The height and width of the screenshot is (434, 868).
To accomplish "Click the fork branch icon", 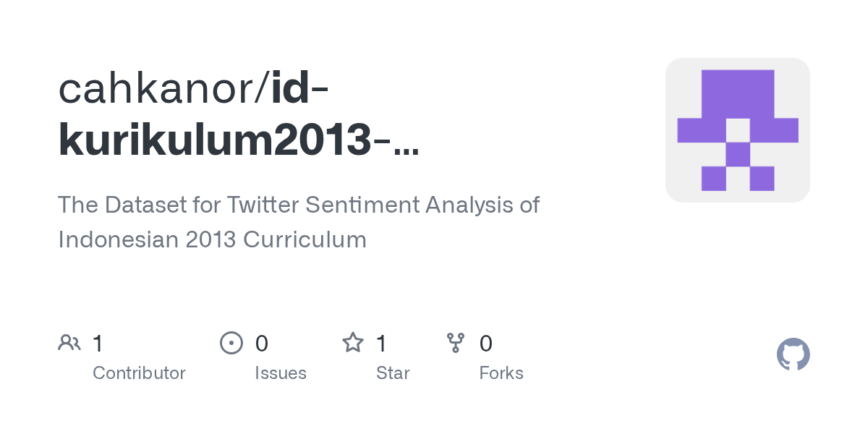I will tap(456, 343).
